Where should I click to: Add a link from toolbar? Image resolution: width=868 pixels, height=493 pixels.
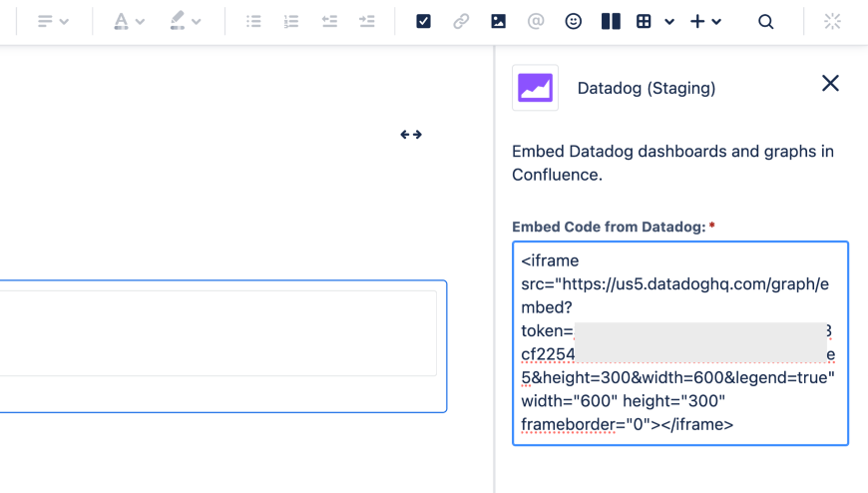[x=461, y=21]
